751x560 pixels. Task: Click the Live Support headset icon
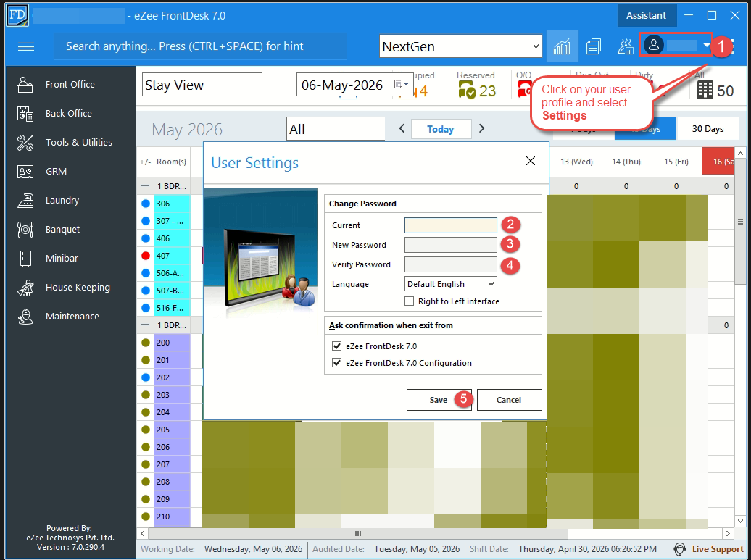click(x=679, y=549)
